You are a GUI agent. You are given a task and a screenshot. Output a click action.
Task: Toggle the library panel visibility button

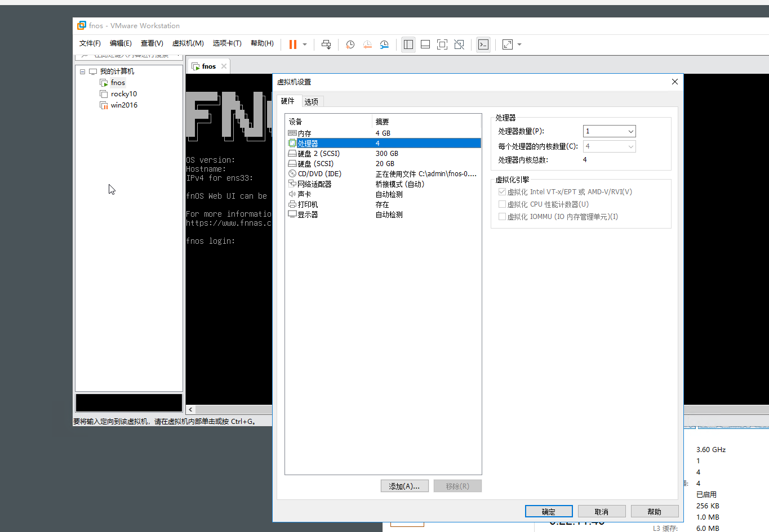[408, 44]
